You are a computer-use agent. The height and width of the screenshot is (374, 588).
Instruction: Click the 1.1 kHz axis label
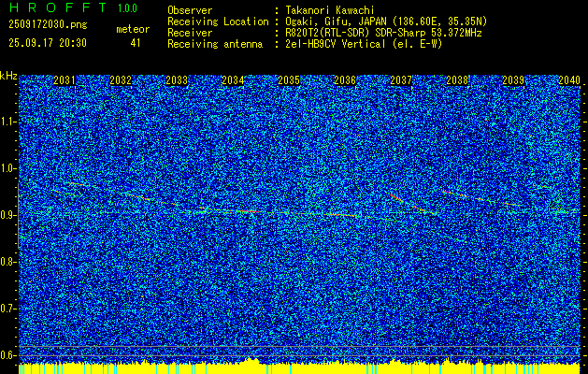tap(8, 122)
